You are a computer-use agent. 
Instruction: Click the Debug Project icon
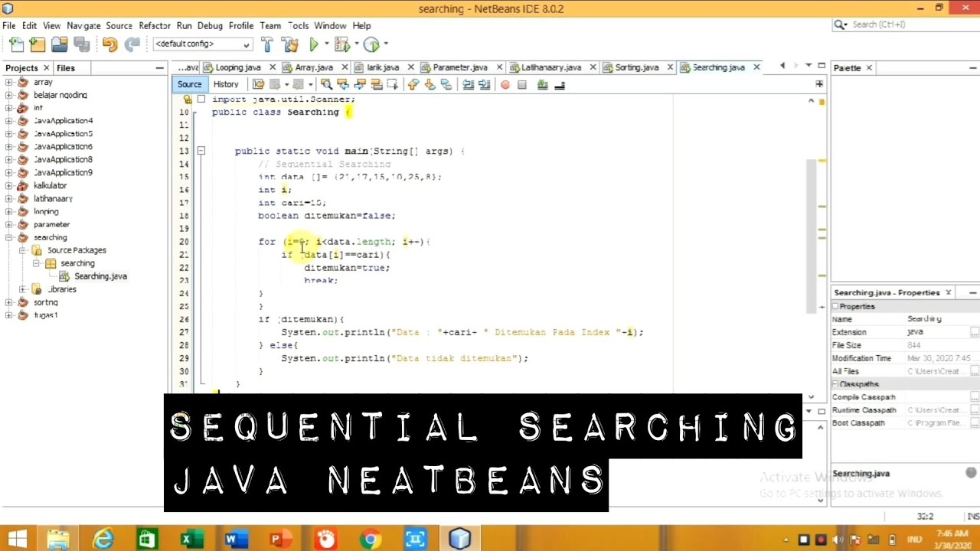(x=341, y=44)
